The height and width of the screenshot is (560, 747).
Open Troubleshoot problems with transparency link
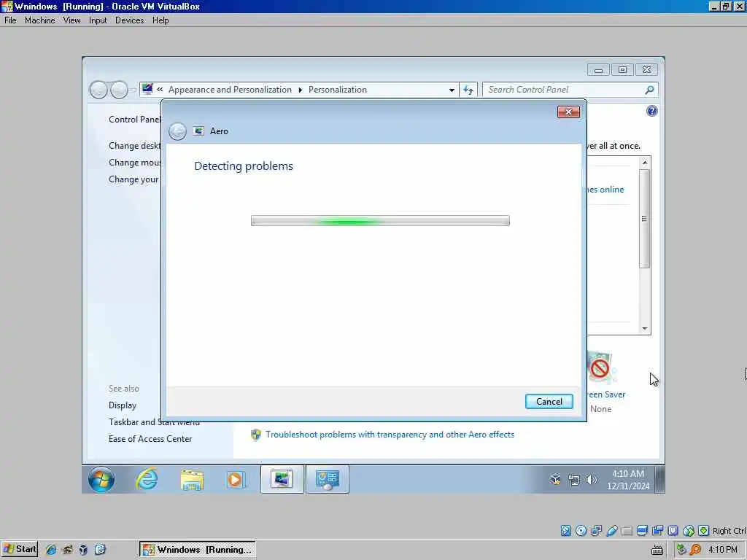tap(390, 435)
